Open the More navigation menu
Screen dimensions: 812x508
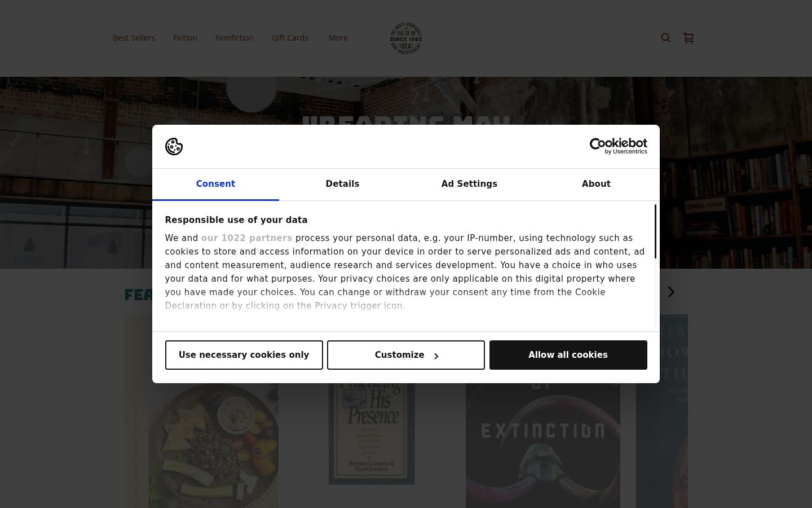click(x=338, y=38)
